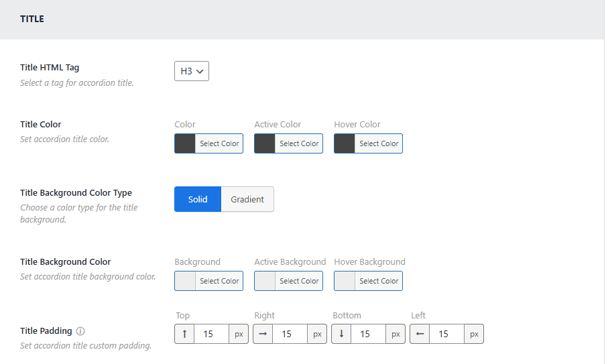Screen dimensions: 606x364
Task: Click the Bottom padding value field
Action: pyautogui.click(x=368, y=334)
